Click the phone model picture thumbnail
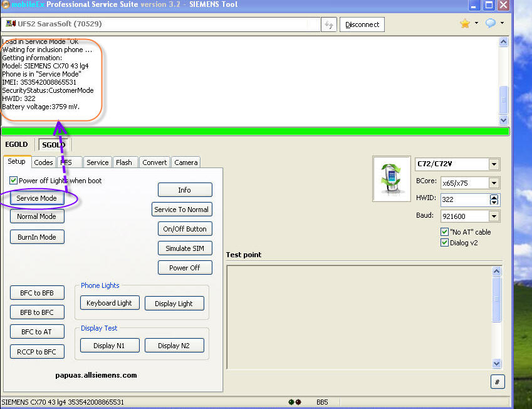 pyautogui.click(x=392, y=179)
